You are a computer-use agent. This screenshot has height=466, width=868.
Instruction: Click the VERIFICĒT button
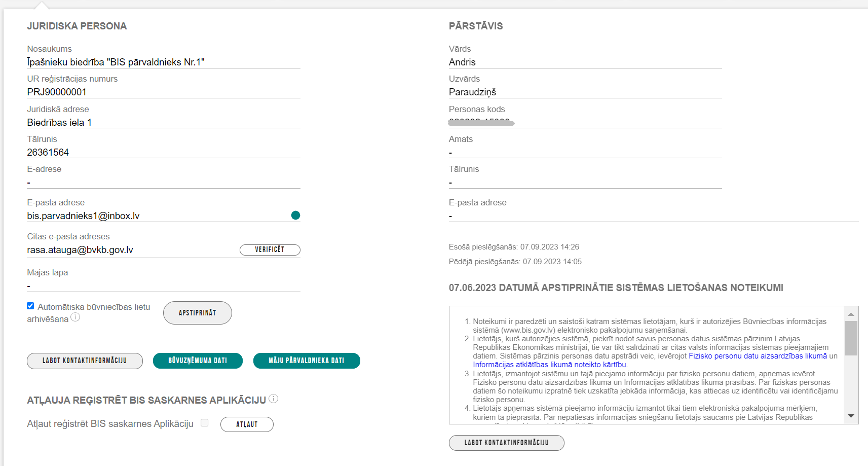pyautogui.click(x=270, y=249)
